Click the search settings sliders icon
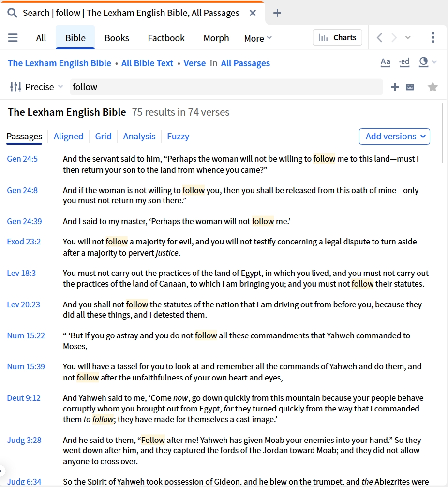The image size is (448, 487). (15, 87)
